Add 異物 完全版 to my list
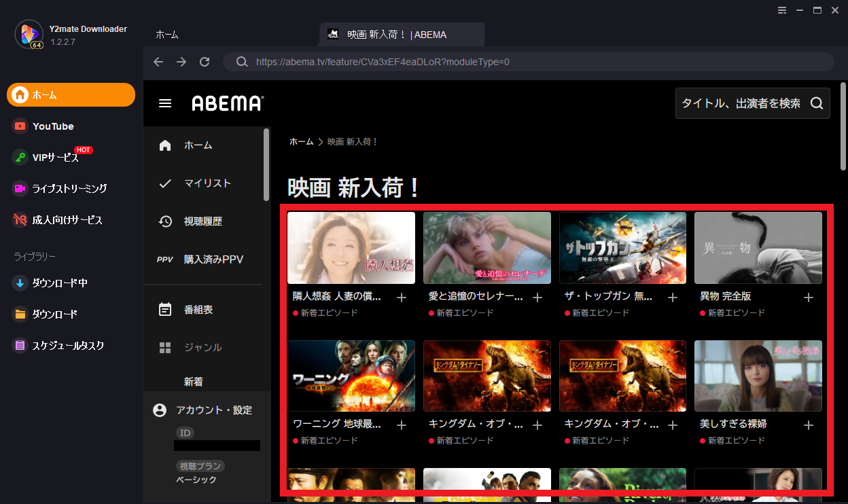The image size is (848, 504). tap(809, 298)
